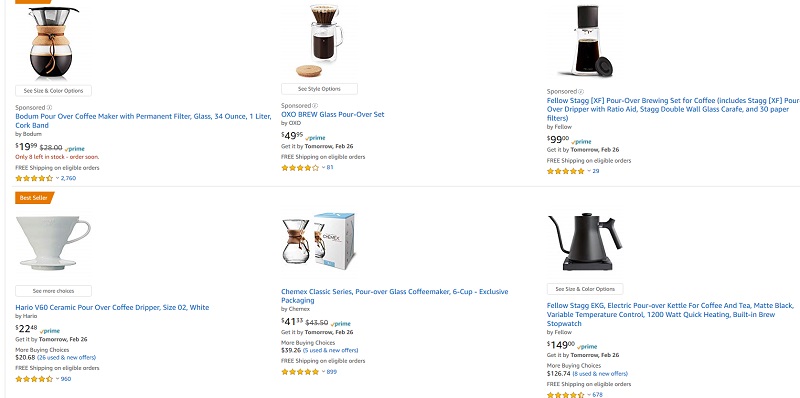This screenshot has width=800, height=398.
Task: Open Chemex Classic Series product title link
Action: [394, 296]
